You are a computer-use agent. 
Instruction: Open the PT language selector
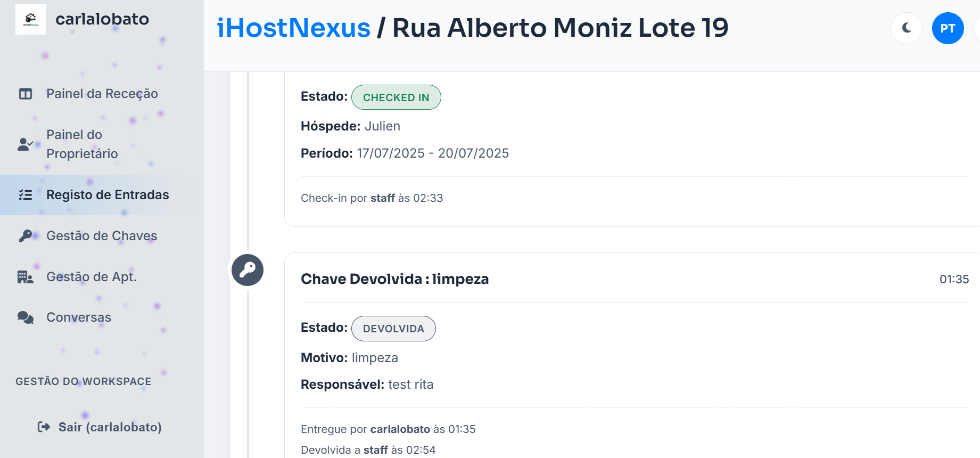948,28
